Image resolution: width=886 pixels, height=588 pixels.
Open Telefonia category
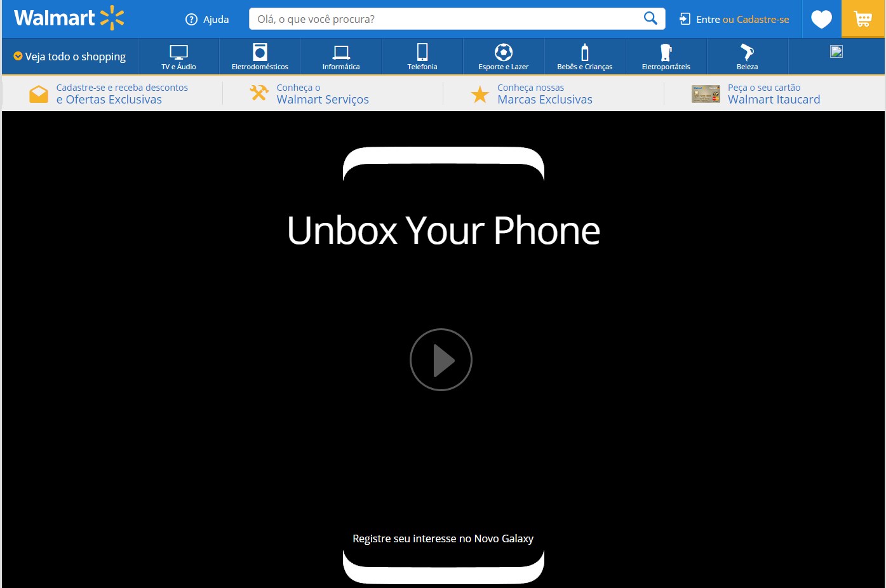422,57
